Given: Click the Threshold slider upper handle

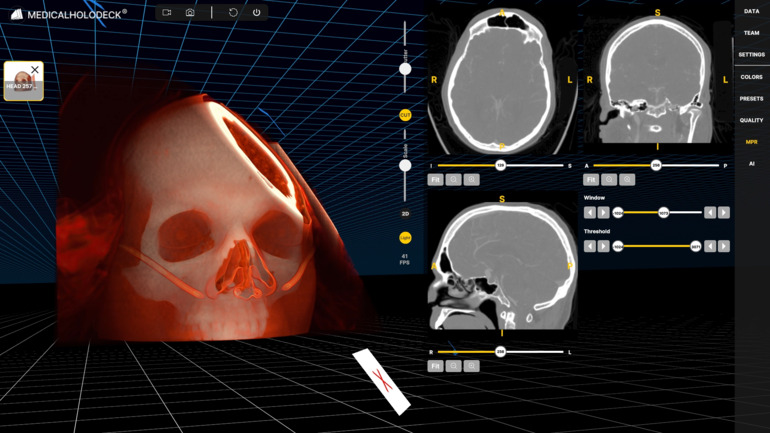Looking at the screenshot, I should click(696, 246).
